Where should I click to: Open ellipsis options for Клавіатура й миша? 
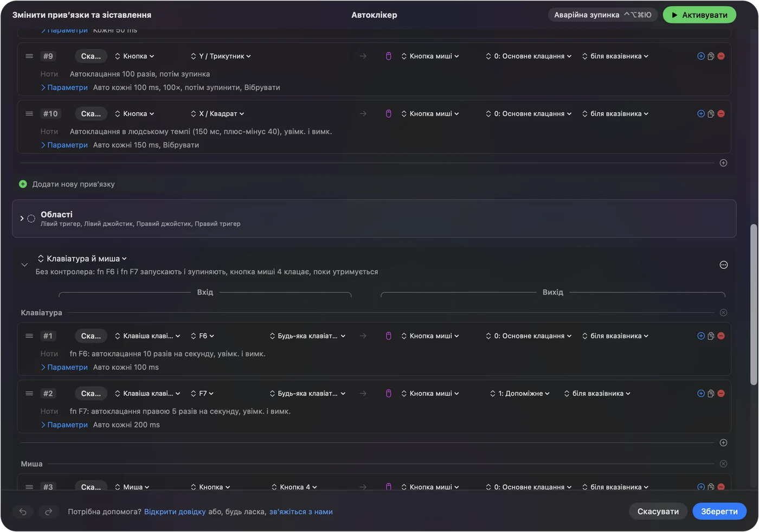click(724, 265)
